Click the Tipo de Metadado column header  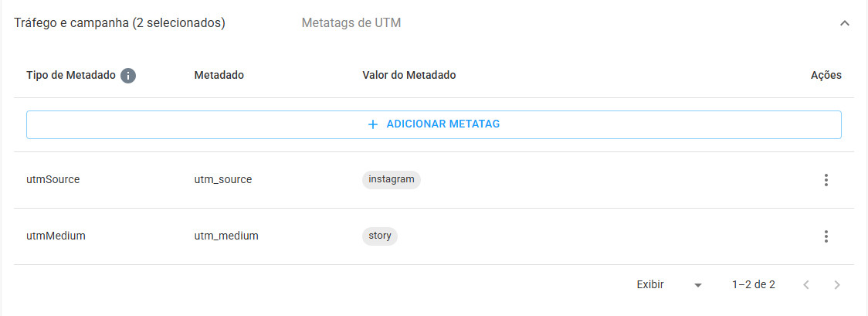click(x=71, y=75)
